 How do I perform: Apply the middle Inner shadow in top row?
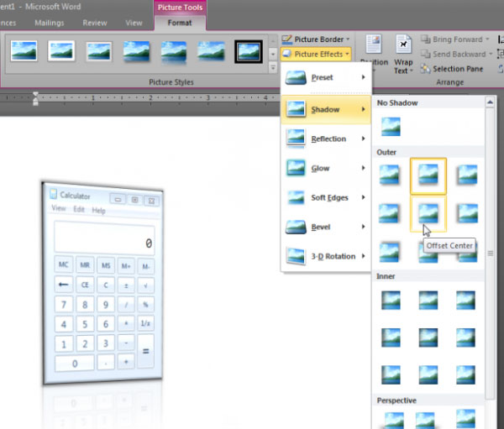[428, 301]
